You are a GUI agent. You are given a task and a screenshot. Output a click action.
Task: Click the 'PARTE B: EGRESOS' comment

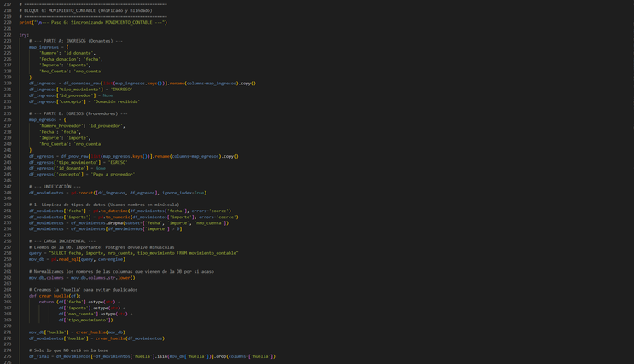point(78,113)
